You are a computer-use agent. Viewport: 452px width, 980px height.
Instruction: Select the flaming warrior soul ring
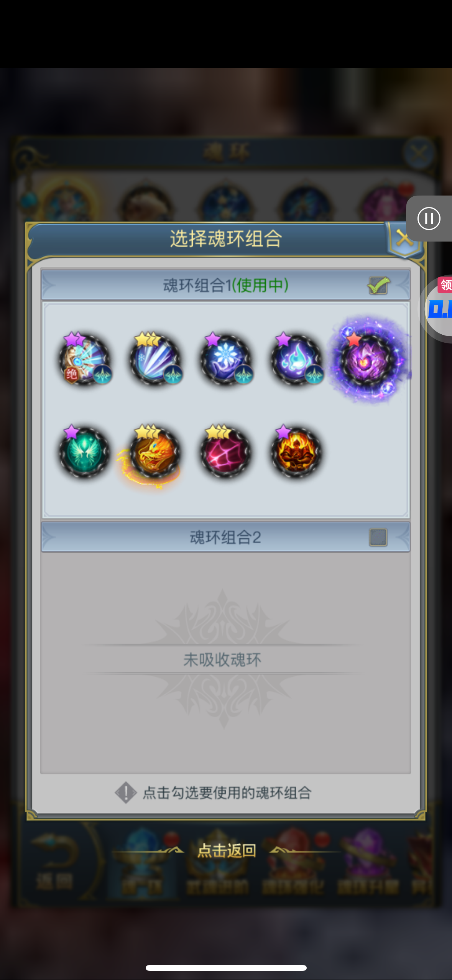[x=297, y=452]
